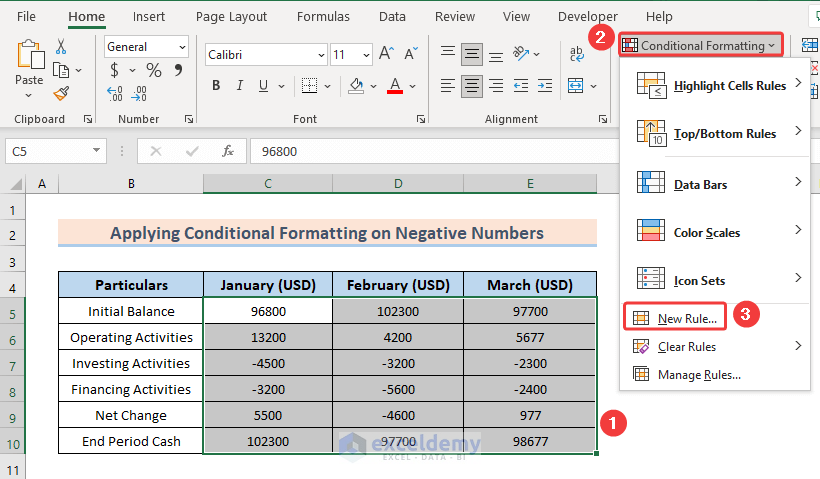Choose New Rule... menu item
Screen dimensions: 820x479
pos(675,318)
